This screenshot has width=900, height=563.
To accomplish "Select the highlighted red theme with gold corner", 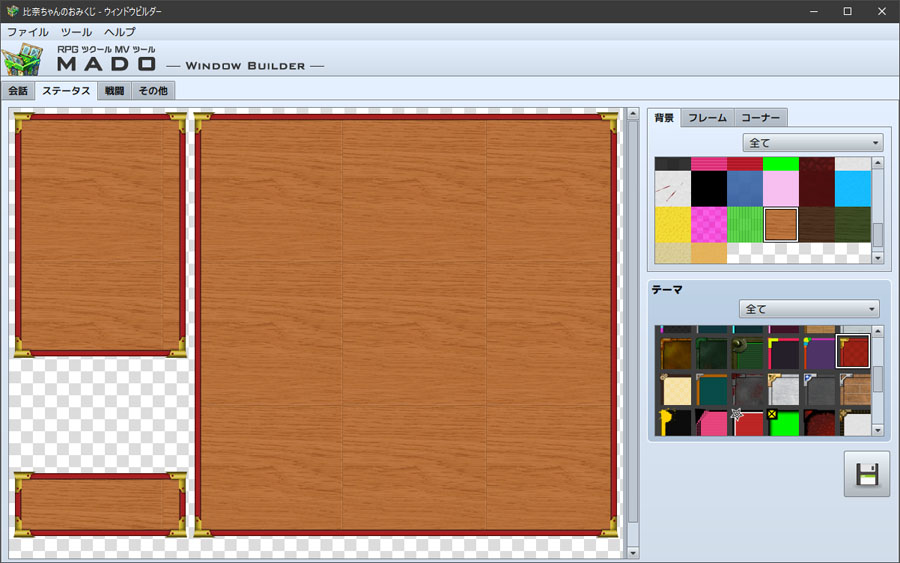I will pyautogui.click(x=853, y=351).
